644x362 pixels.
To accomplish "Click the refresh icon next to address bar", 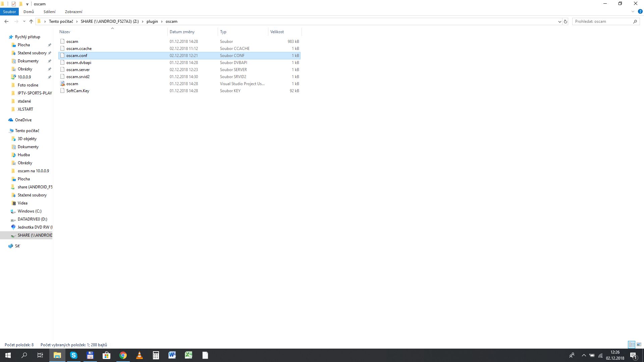I will click(x=566, y=21).
